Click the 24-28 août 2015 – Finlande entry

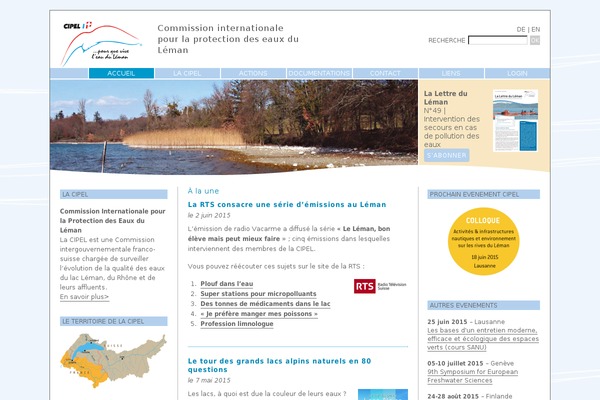[x=470, y=396]
